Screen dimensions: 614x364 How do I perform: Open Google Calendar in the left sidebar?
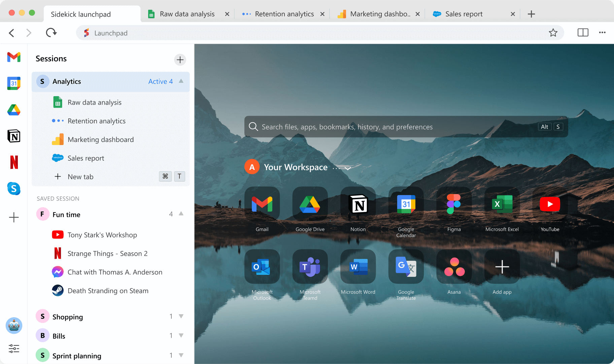pyautogui.click(x=14, y=83)
